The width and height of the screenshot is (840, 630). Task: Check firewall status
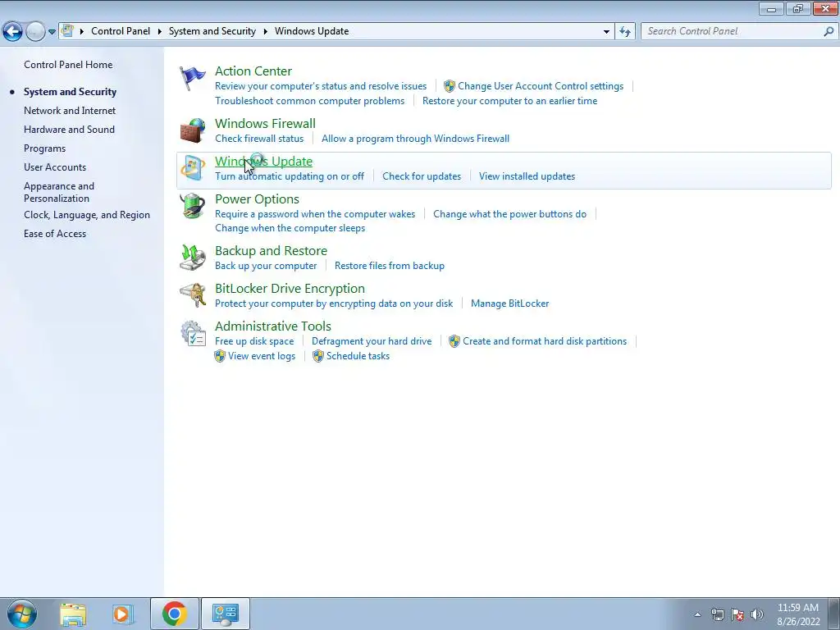click(259, 138)
